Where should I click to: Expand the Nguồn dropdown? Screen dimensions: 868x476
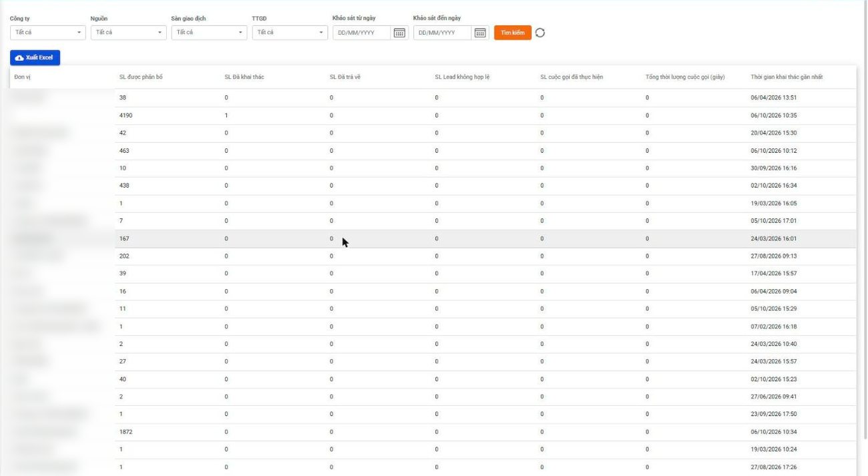click(128, 32)
